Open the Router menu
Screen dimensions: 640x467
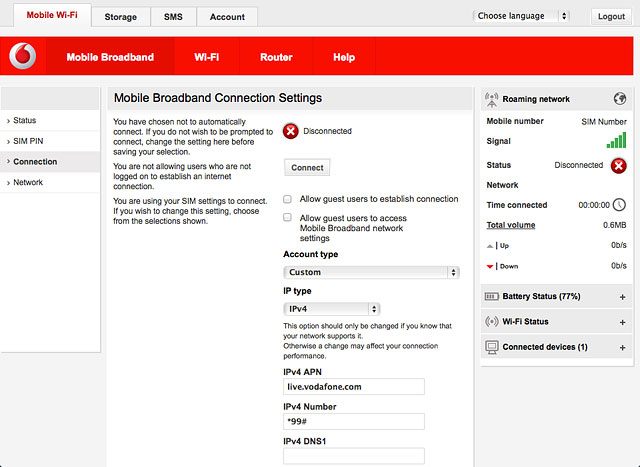click(276, 57)
